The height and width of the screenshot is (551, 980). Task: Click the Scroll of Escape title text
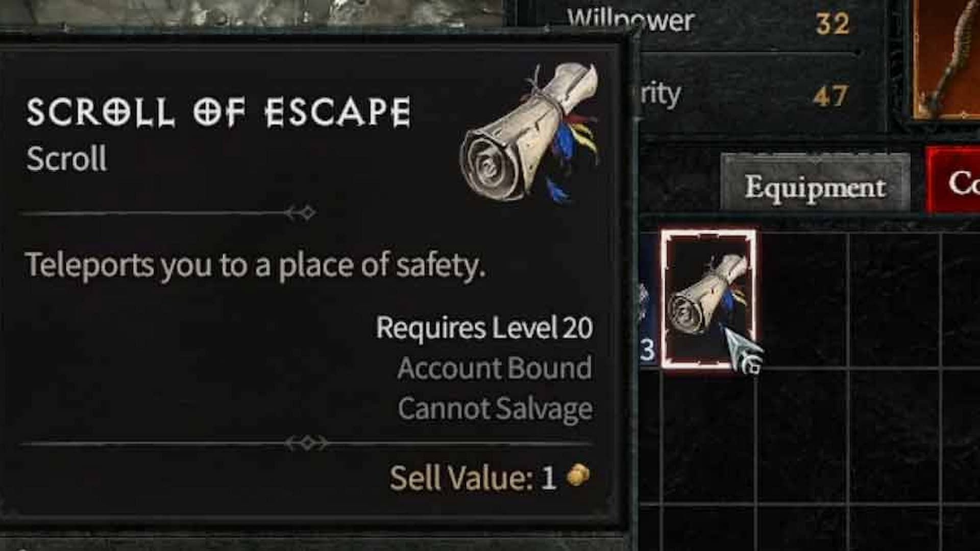218,112
